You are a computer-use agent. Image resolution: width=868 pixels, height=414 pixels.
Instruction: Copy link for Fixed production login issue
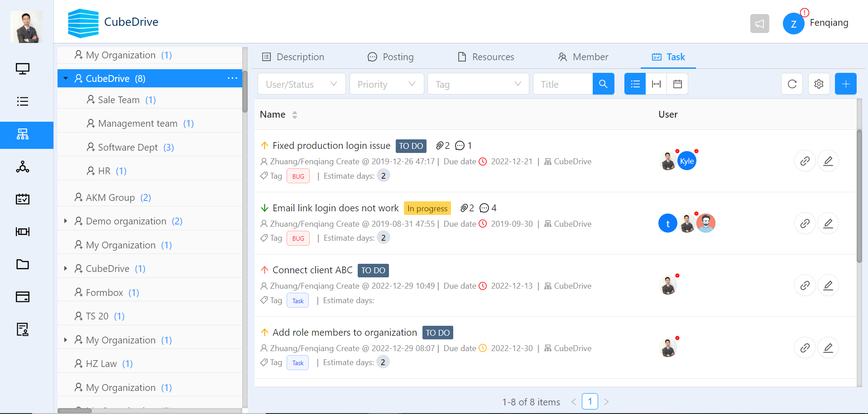[x=805, y=161]
